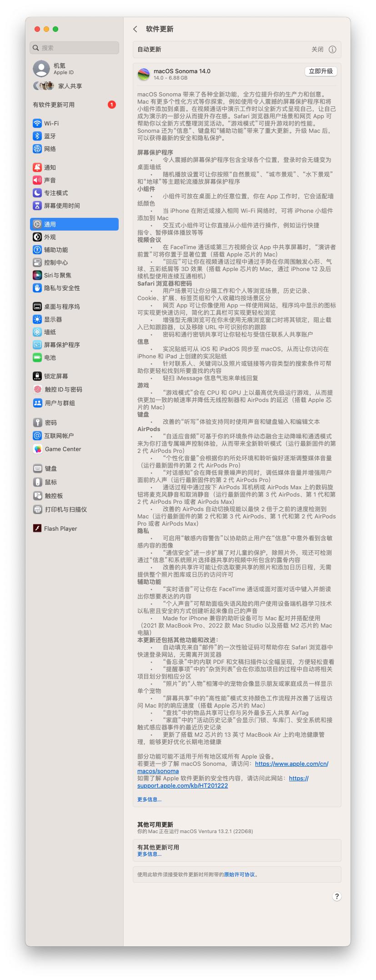Select Game Center colorful icon
The height and width of the screenshot is (980, 376).
click(x=37, y=449)
